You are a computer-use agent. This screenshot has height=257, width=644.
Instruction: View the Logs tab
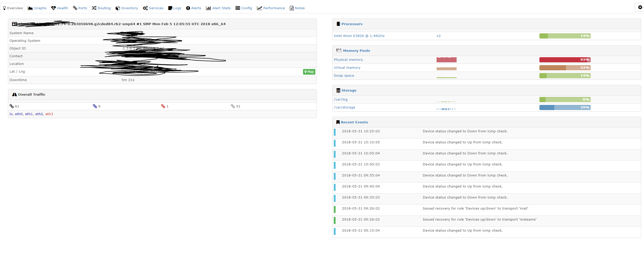pos(175,8)
